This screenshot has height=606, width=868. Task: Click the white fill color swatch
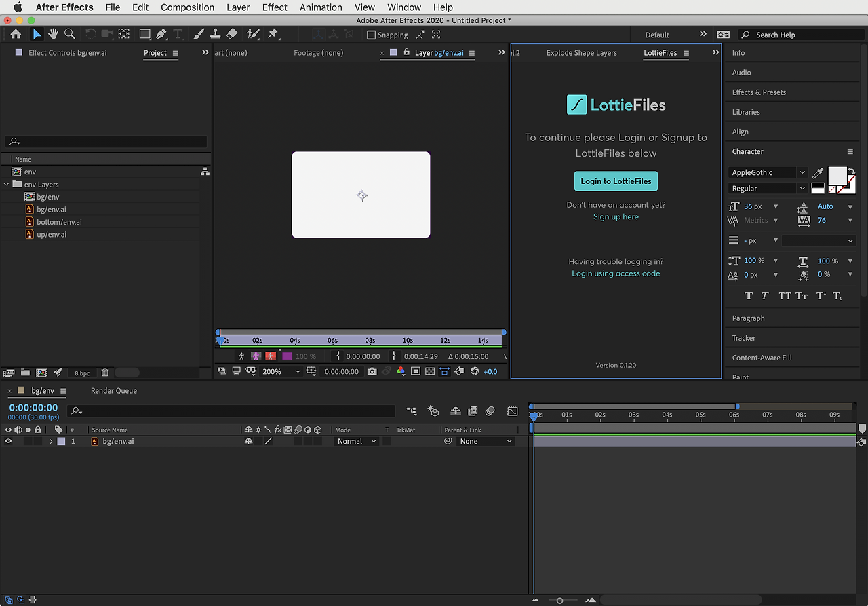(x=837, y=176)
